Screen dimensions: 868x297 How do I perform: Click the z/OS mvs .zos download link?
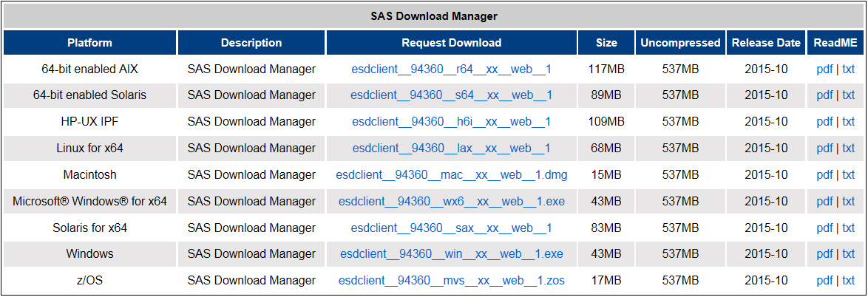point(451,281)
